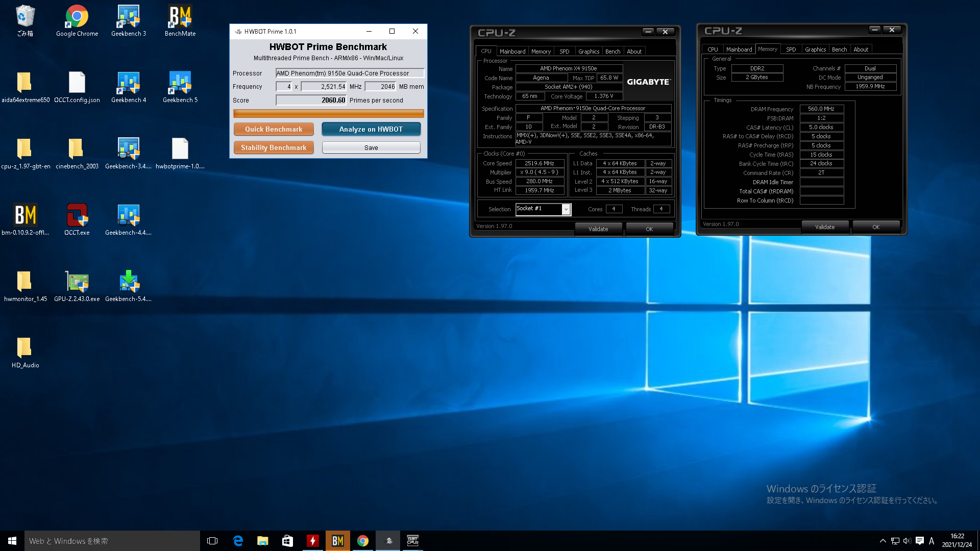The width and height of the screenshot is (980, 551).
Task: Open Graphics tab in left CPU-Z
Action: coord(589,52)
